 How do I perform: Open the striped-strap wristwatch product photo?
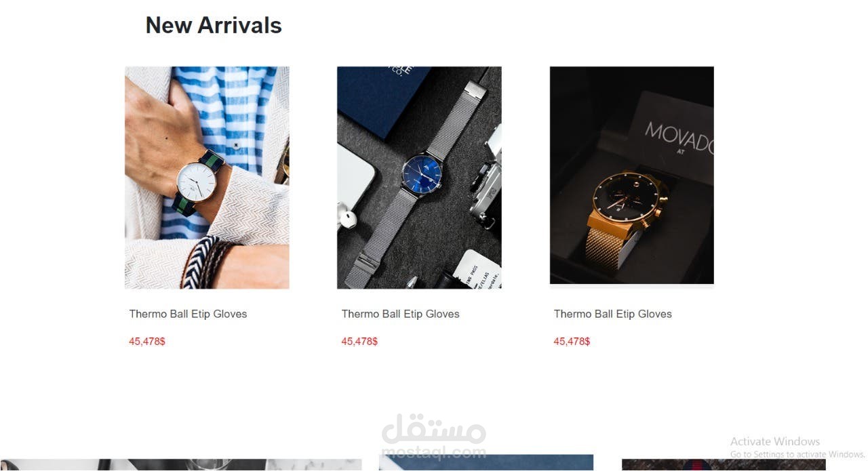(x=207, y=178)
